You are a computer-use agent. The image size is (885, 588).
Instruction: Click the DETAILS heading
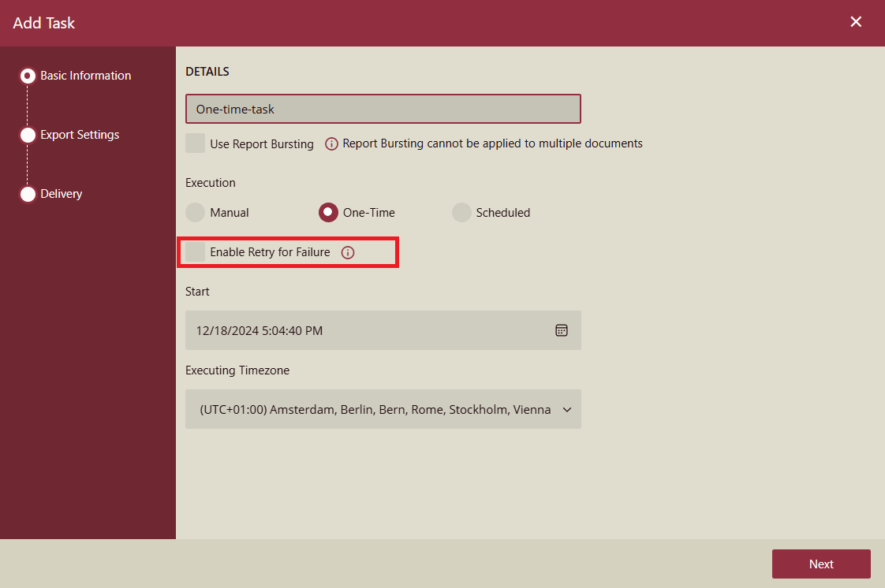(207, 72)
